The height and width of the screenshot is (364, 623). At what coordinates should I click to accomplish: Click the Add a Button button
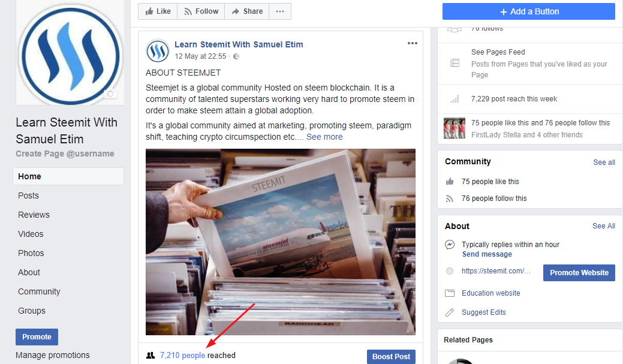coord(529,11)
